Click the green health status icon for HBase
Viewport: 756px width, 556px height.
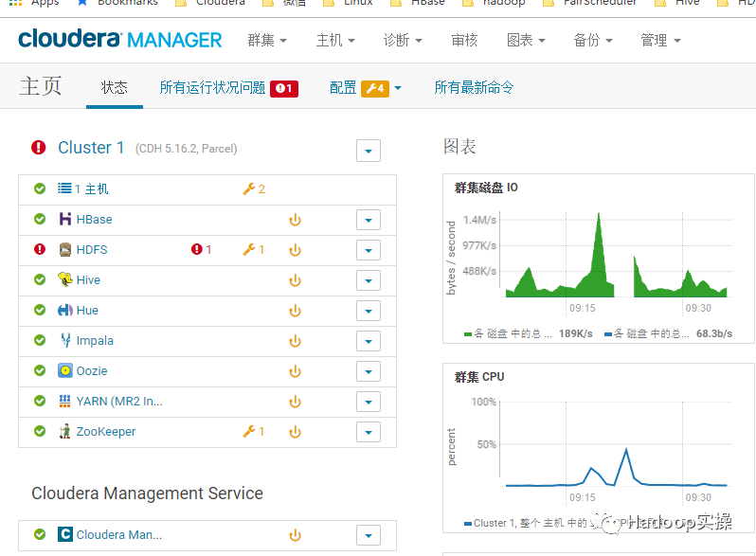(40, 219)
